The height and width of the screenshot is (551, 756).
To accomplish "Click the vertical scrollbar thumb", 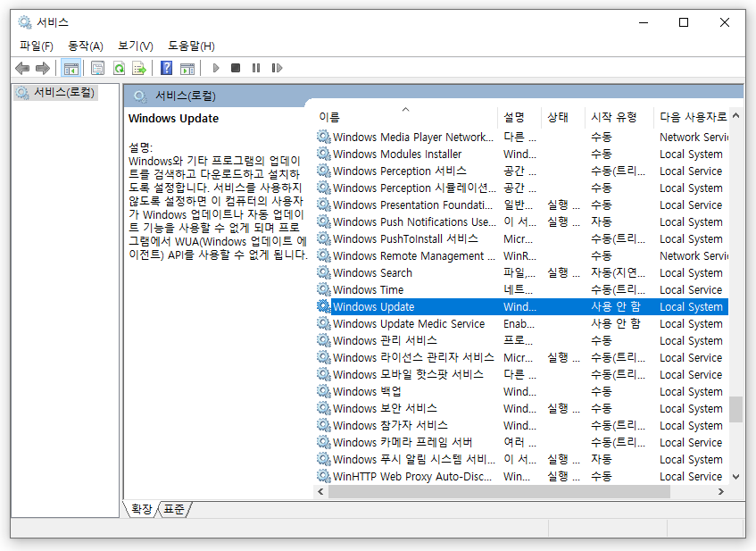I will click(735, 409).
